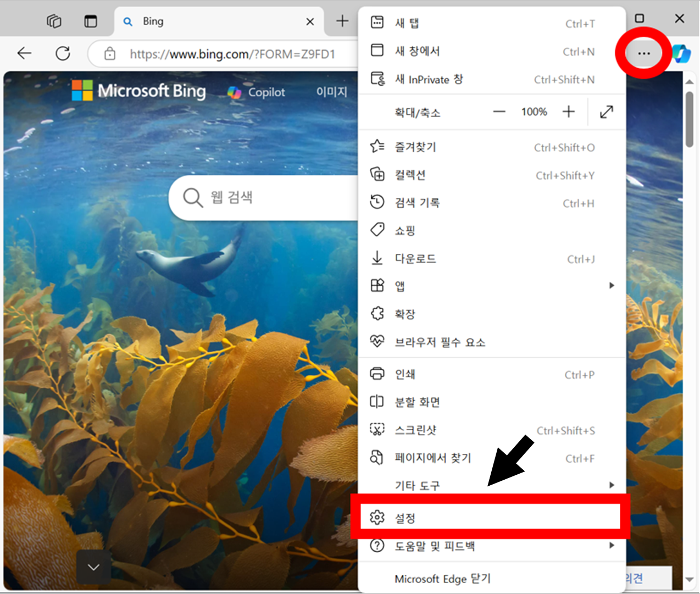This screenshot has height=594, width=700.
Task: Click the 이미지 link on Bing
Action: [x=332, y=92]
